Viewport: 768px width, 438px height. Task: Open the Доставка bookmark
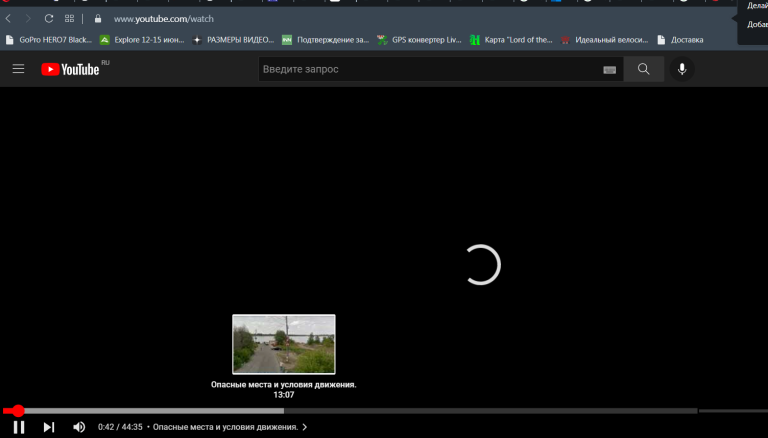coord(680,40)
